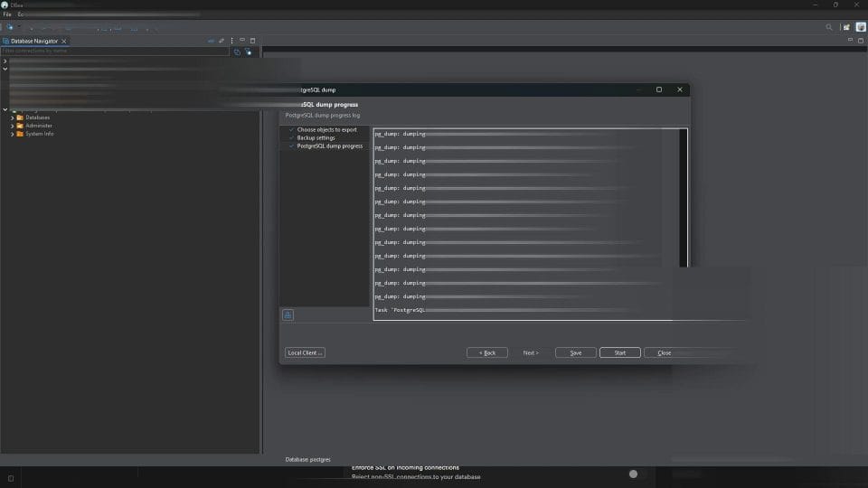Viewport: 868px width, 488px height.
Task: Expand the first collapsed connection in navigator
Action: click(5, 61)
